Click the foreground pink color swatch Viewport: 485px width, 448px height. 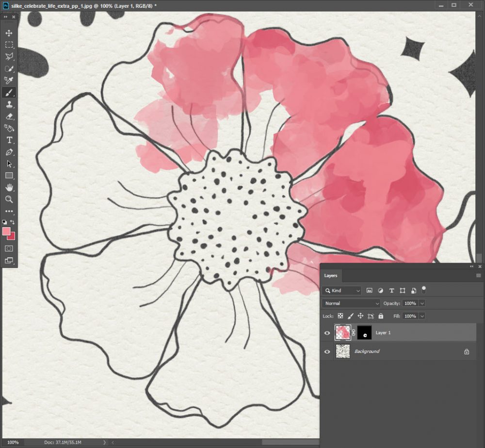point(6,232)
